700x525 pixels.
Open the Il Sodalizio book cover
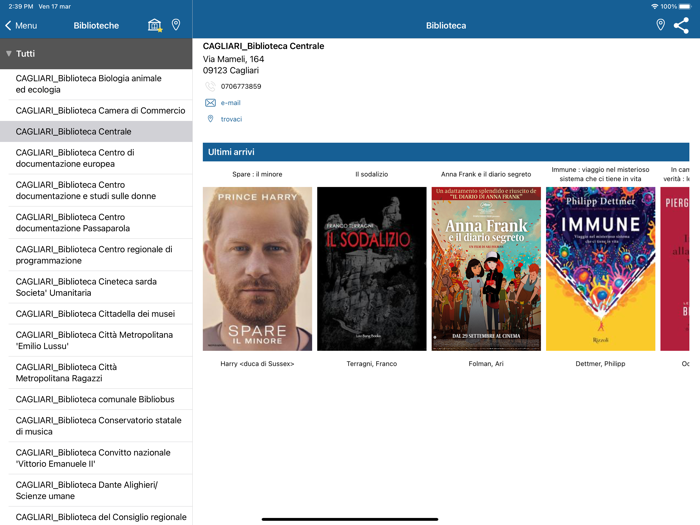(x=371, y=269)
